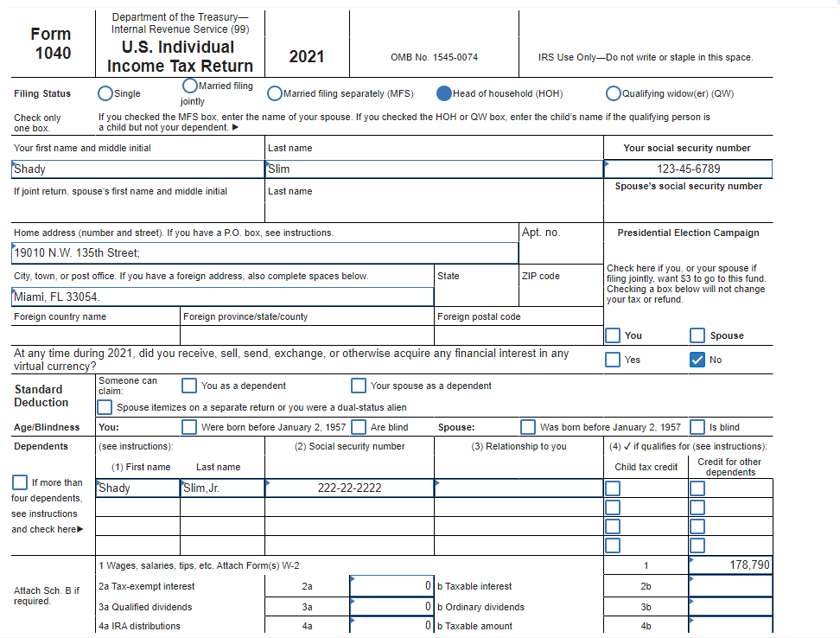Image resolution: width=840 pixels, height=638 pixels.
Task: Edit the social security number field 123-45-6789
Action: (688, 169)
